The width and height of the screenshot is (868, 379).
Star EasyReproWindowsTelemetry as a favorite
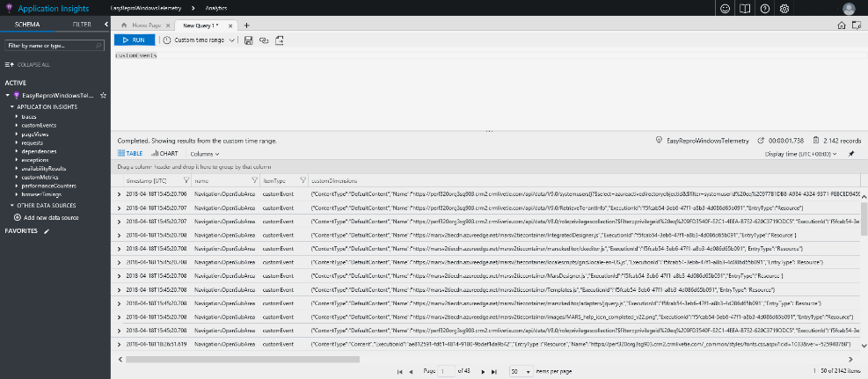(x=103, y=95)
